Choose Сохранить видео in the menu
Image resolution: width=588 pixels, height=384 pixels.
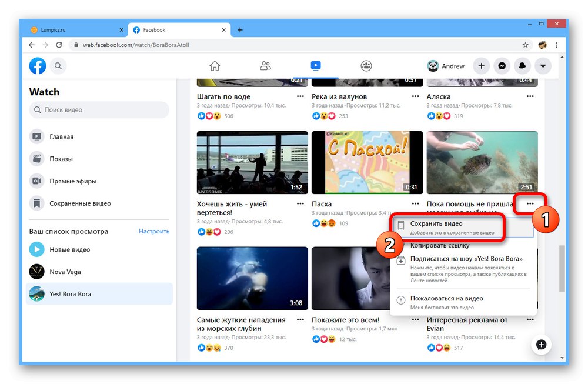(x=463, y=228)
